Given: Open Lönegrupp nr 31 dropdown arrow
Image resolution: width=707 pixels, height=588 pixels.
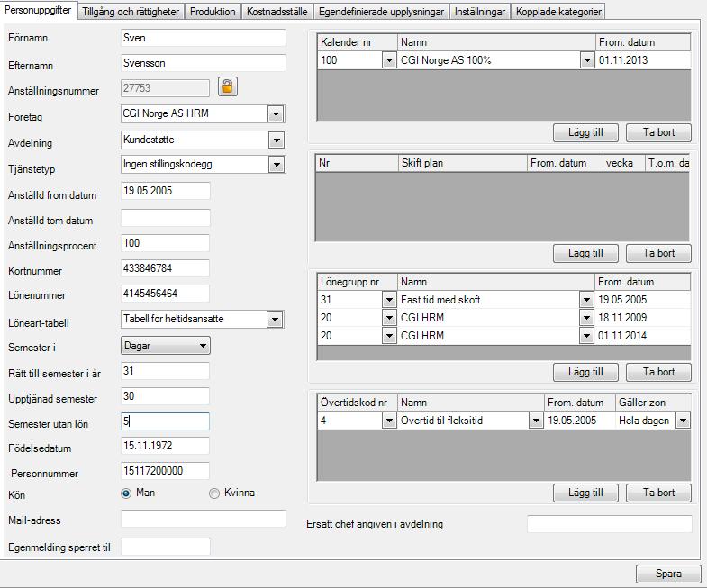Looking at the screenshot, I should pos(389,300).
